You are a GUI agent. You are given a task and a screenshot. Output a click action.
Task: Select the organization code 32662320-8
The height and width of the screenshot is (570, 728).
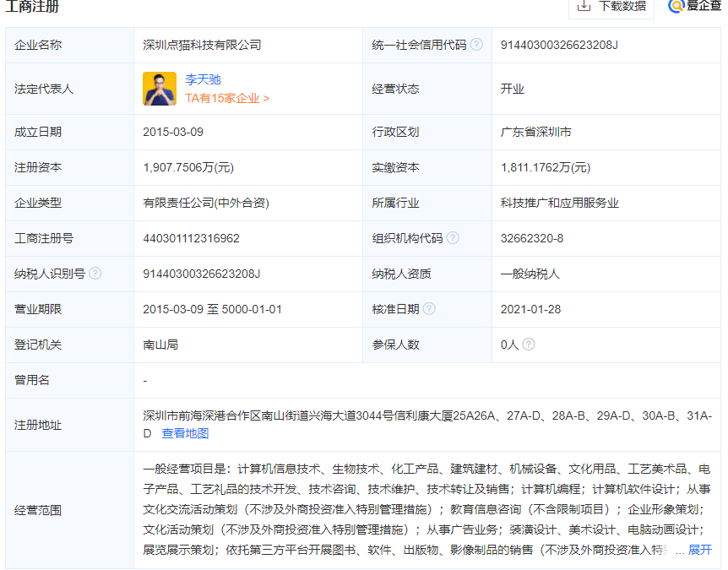pyautogui.click(x=532, y=238)
